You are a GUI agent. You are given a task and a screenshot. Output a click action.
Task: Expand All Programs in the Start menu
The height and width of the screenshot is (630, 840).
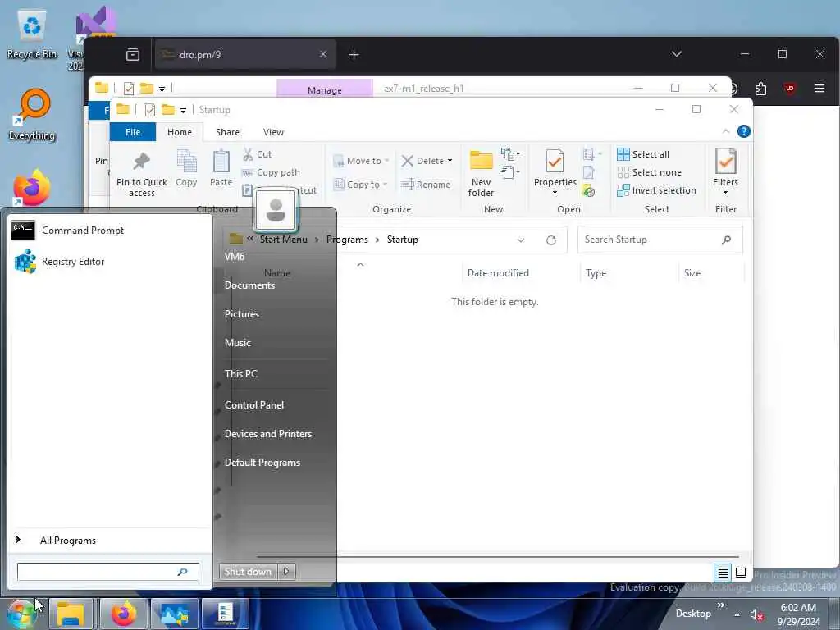click(x=110, y=540)
